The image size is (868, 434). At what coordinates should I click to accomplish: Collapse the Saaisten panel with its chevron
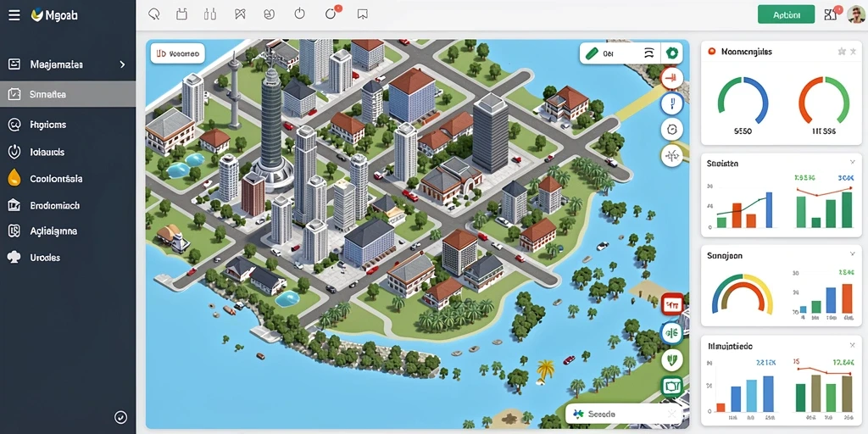[x=852, y=162]
